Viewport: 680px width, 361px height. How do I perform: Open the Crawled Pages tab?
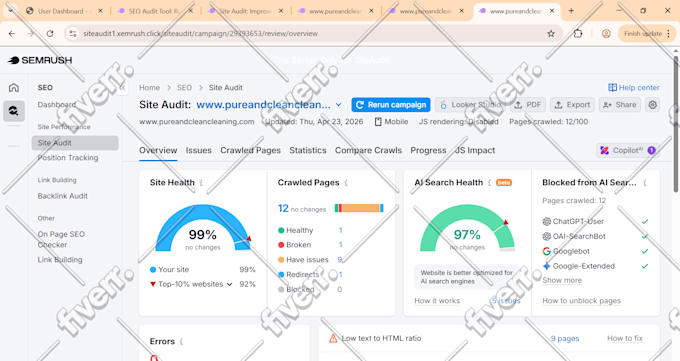coord(250,151)
